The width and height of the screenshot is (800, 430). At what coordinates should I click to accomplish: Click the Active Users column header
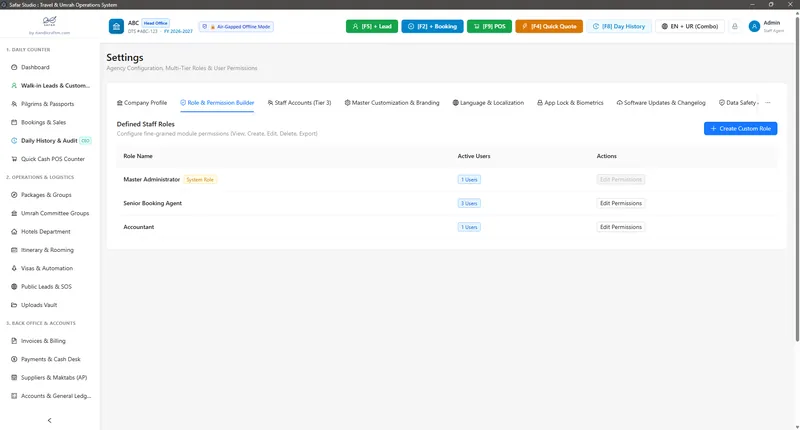(x=474, y=156)
